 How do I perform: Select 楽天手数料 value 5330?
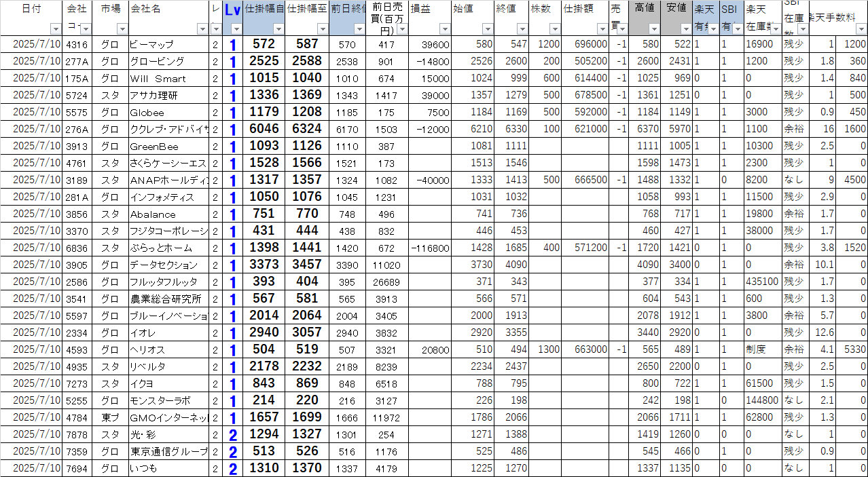click(852, 349)
